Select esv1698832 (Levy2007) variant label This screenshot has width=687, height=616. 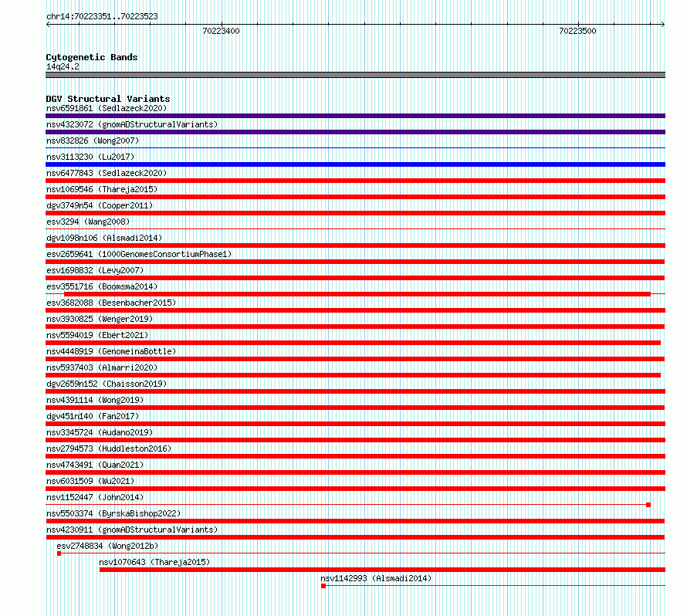point(95,270)
